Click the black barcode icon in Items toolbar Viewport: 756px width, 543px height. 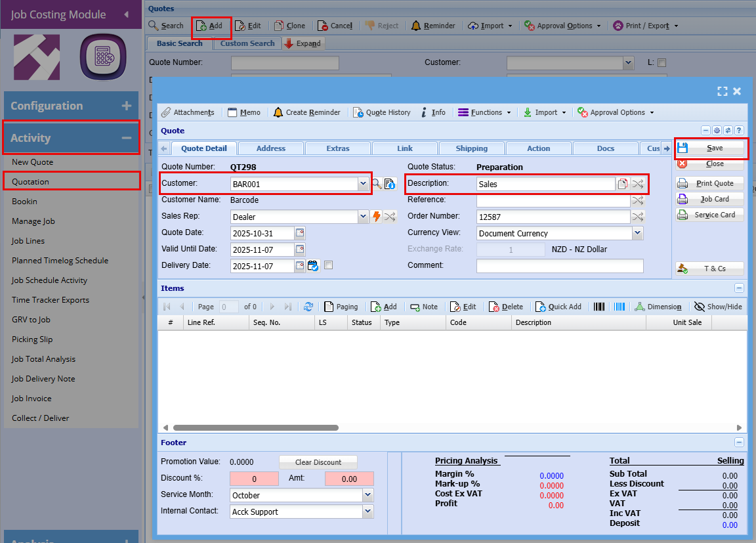point(599,307)
